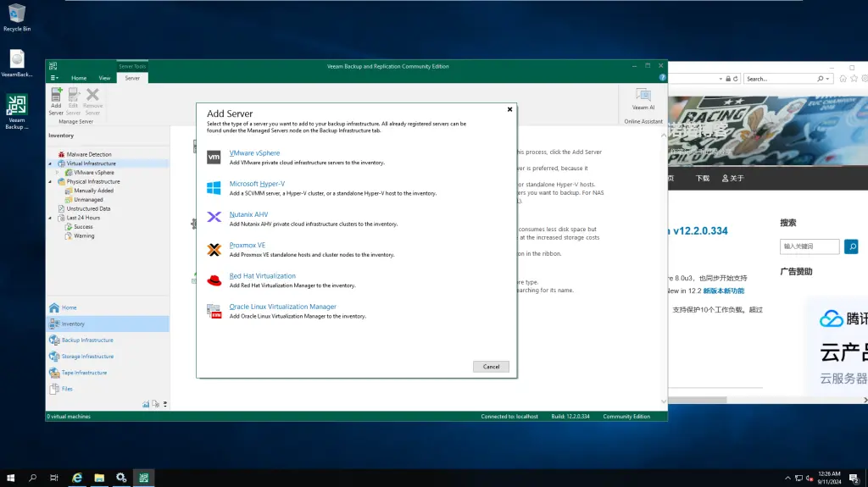868x487 pixels.
Task: Collapse the Last 24 Hours tree node
Action: 50,218
